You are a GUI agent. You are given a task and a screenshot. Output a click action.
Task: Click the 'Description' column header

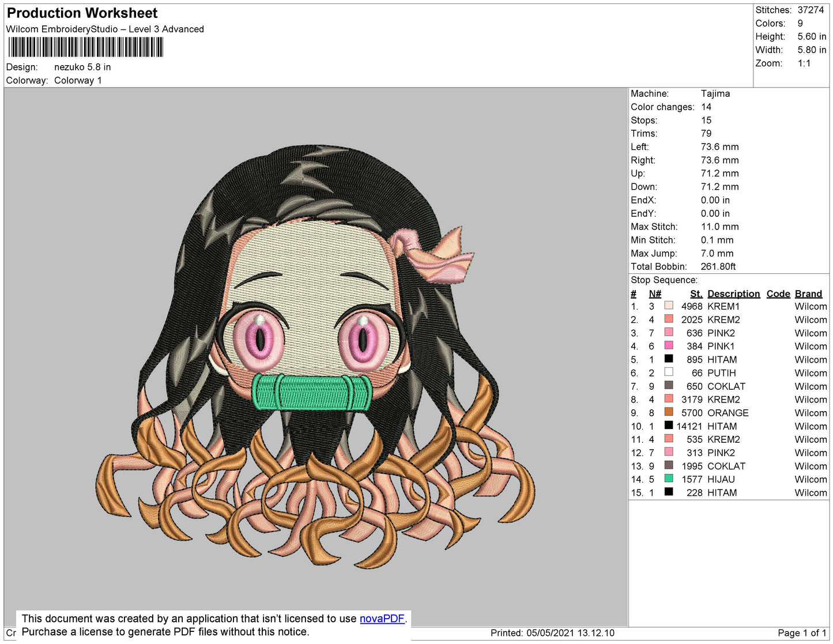click(x=734, y=294)
